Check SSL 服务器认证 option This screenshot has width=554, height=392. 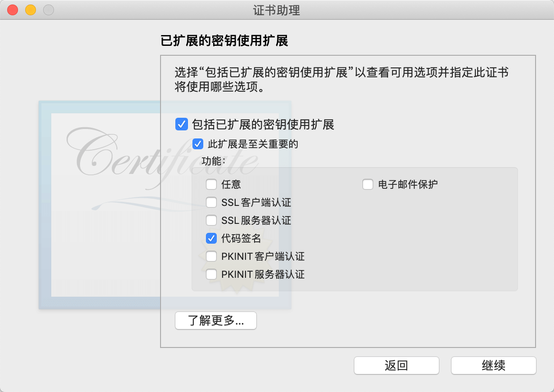[211, 220]
